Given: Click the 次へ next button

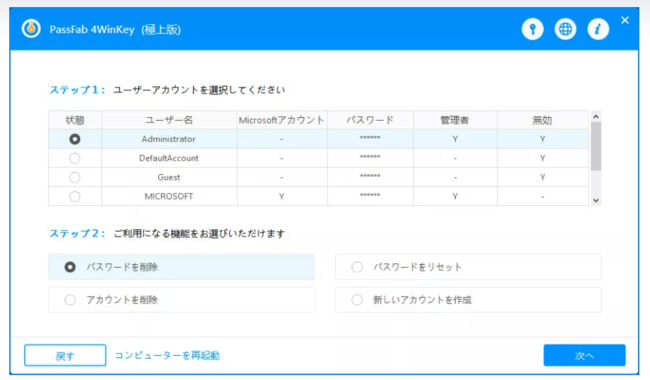Looking at the screenshot, I should [585, 355].
